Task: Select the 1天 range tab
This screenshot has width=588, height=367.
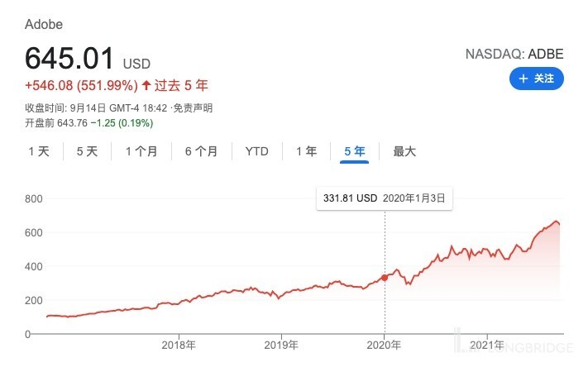Action: [39, 151]
